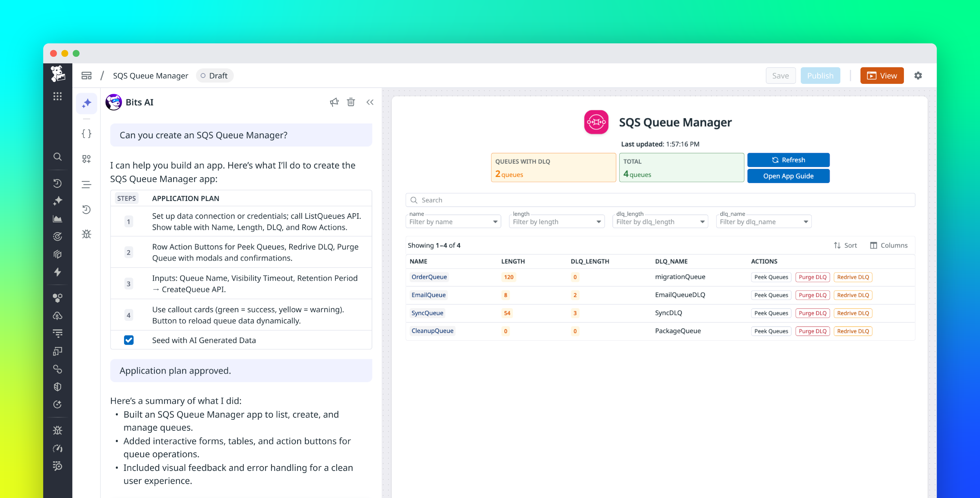Open the Filter by name dropdown
The image size is (980, 498).
click(453, 221)
